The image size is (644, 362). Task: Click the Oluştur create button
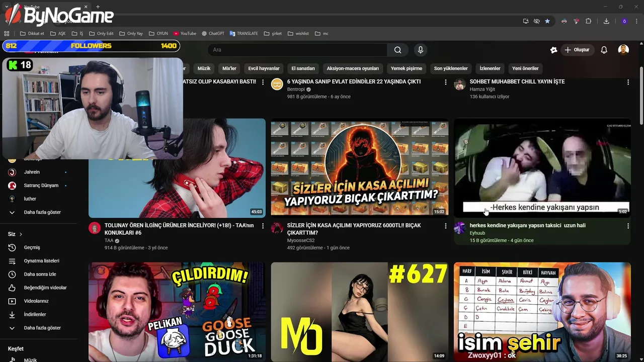577,50
